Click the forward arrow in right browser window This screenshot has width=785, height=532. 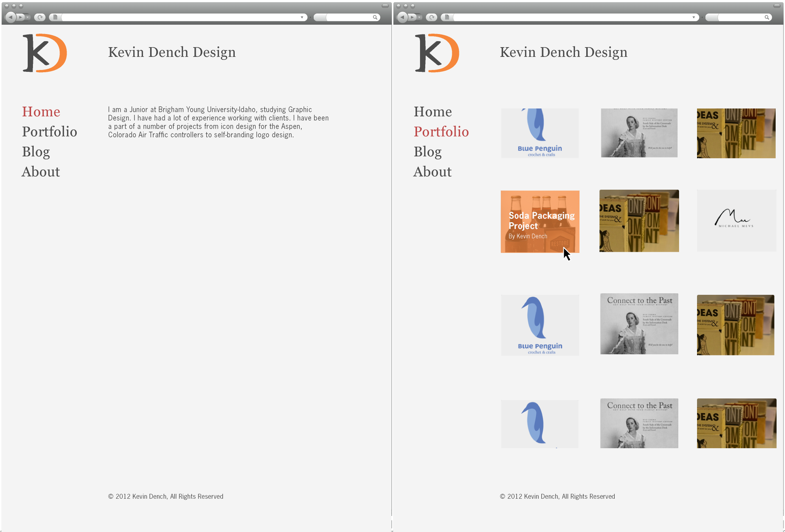413,17
